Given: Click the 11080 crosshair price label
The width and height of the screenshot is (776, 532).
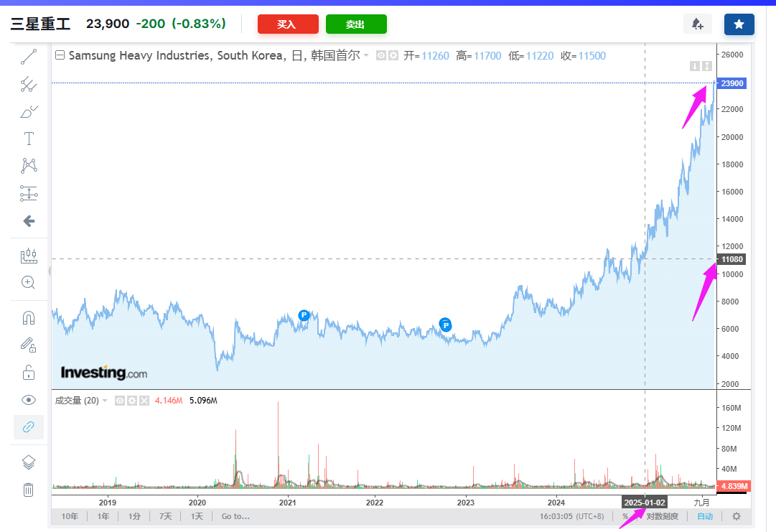Looking at the screenshot, I should pos(732,259).
